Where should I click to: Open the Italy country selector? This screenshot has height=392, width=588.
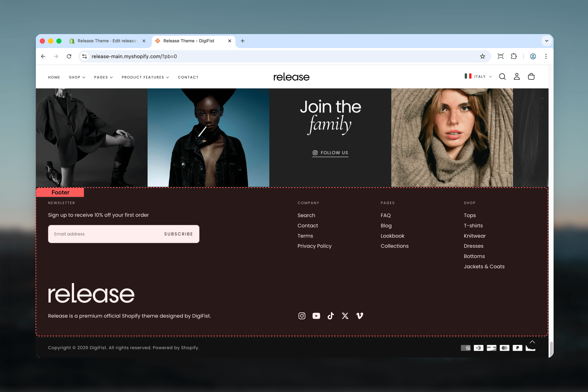point(478,77)
